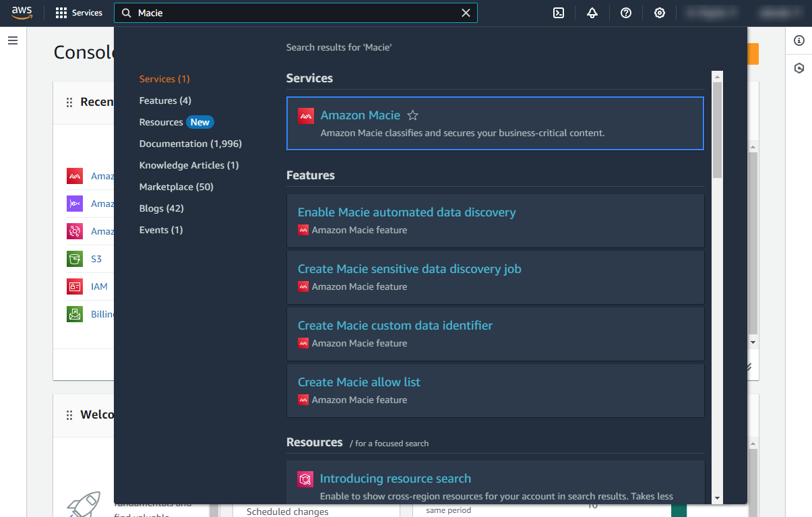Open Enable Macie automated data discovery
812x517 pixels.
(406, 212)
